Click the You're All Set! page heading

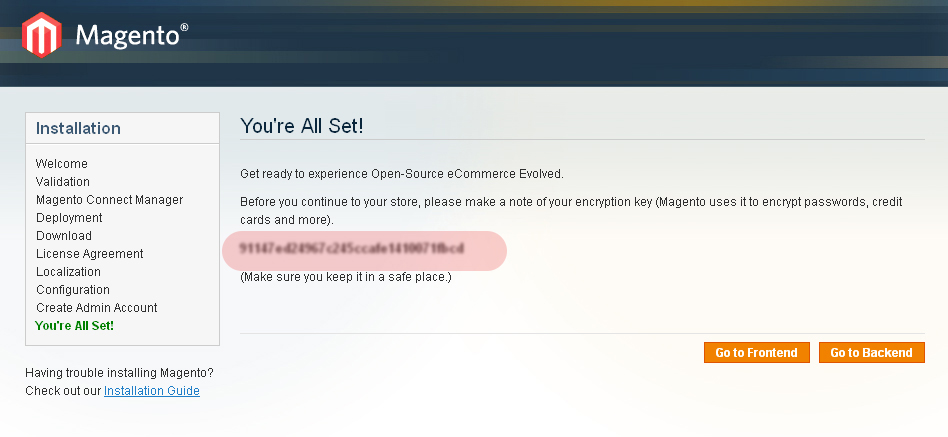(302, 126)
